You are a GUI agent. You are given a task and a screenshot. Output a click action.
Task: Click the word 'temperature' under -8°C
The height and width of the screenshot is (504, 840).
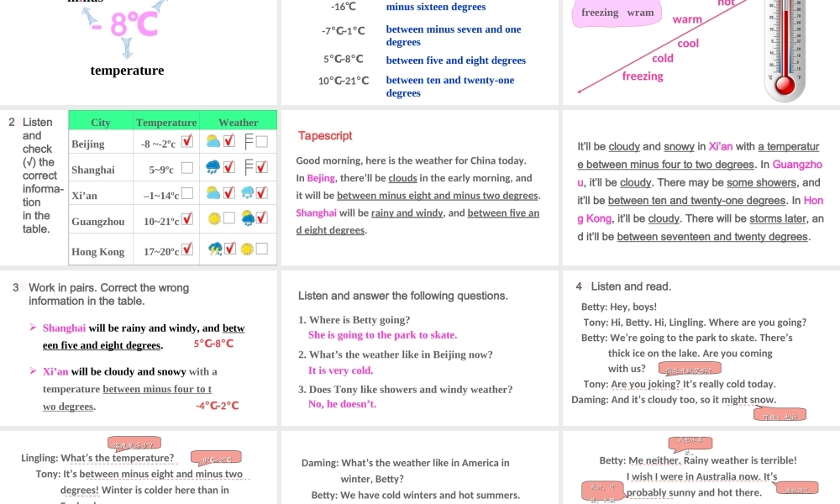tap(127, 71)
